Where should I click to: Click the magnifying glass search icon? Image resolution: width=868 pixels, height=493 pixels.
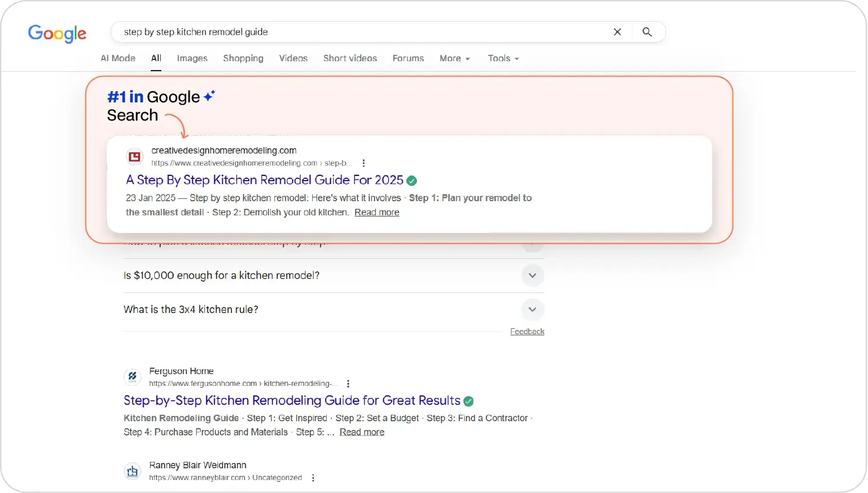point(647,32)
